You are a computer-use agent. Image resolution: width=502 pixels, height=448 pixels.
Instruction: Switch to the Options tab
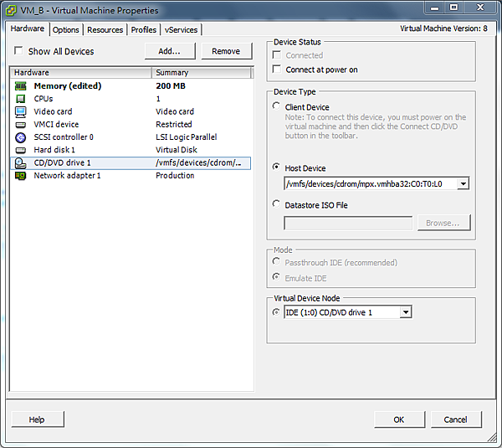(66, 30)
